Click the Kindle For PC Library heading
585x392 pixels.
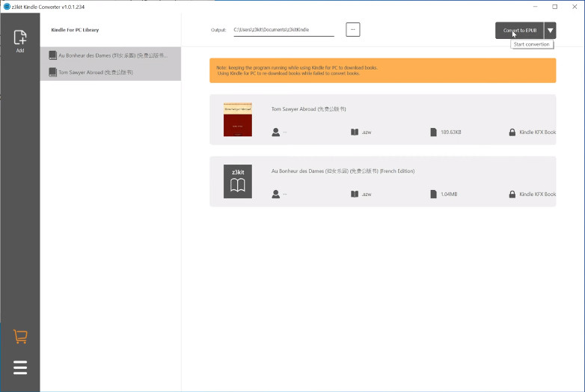(x=75, y=30)
